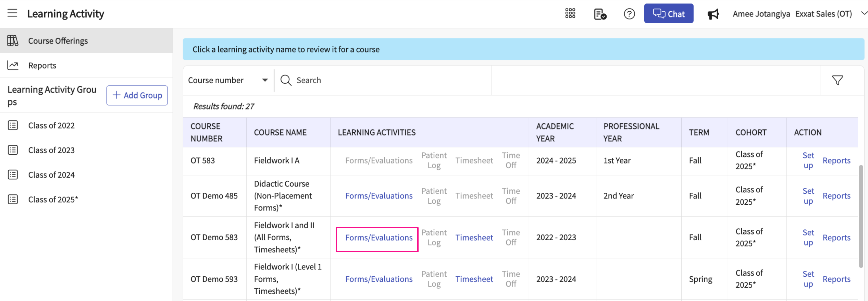Open the hamburger navigation menu
868x301 pixels.
pyautogui.click(x=12, y=13)
